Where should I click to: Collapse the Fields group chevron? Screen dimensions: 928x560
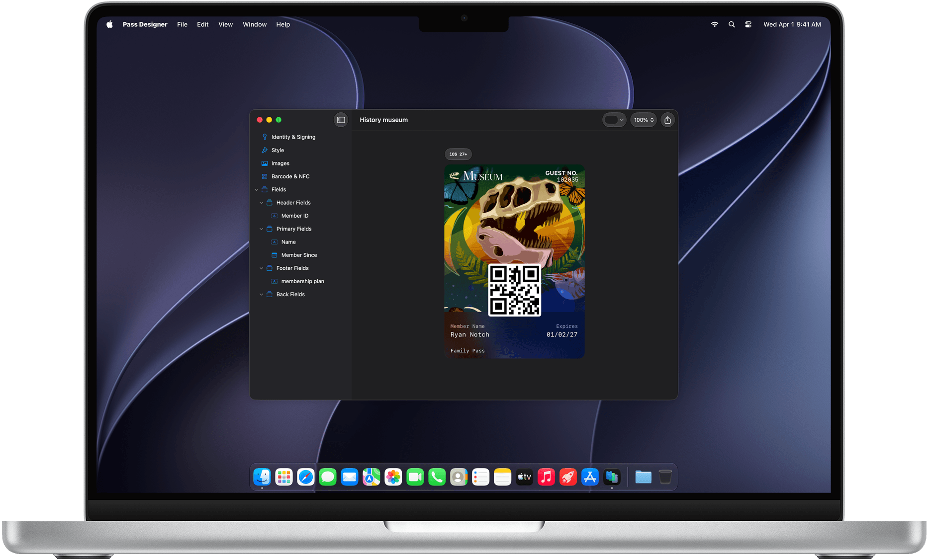257,190
